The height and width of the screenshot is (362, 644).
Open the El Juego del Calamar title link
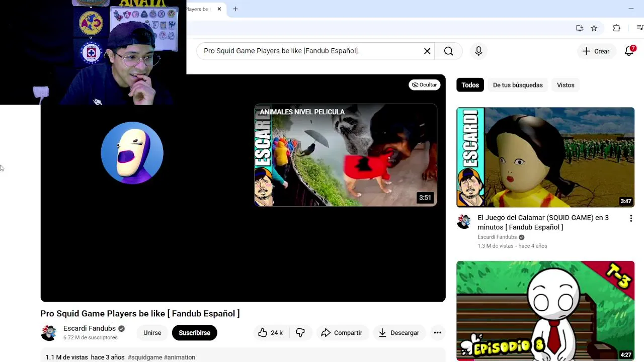tap(543, 222)
